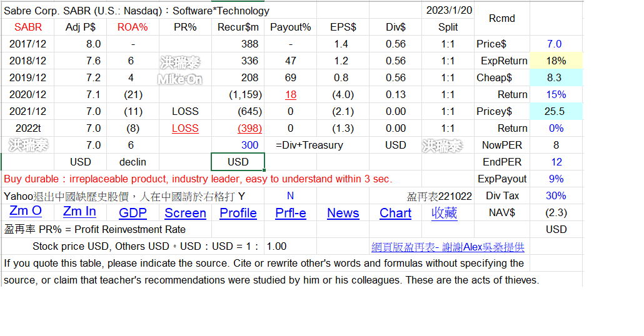Open the Zm O link
Viewport: 644px width, 336px height.
[x=26, y=211]
